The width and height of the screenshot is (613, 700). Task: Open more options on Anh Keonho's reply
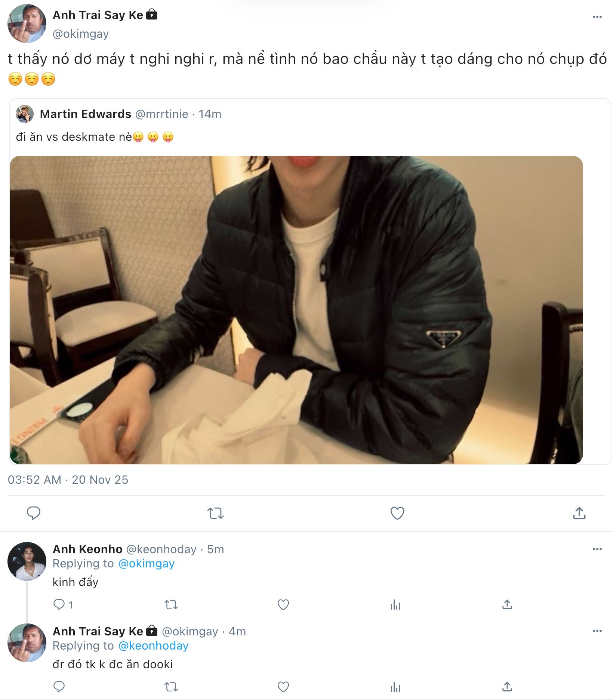click(x=597, y=549)
